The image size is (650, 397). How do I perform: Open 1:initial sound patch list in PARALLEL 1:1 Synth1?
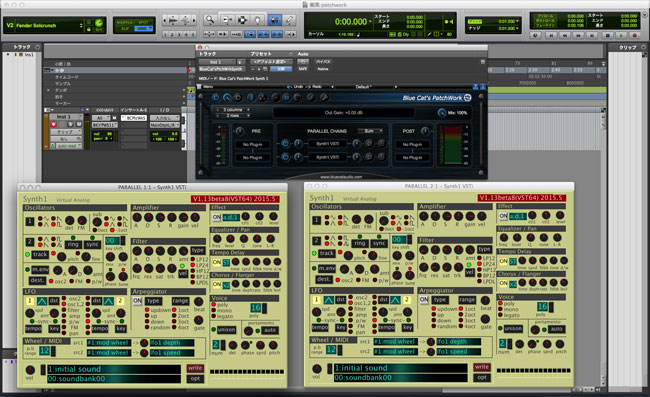click(114, 369)
